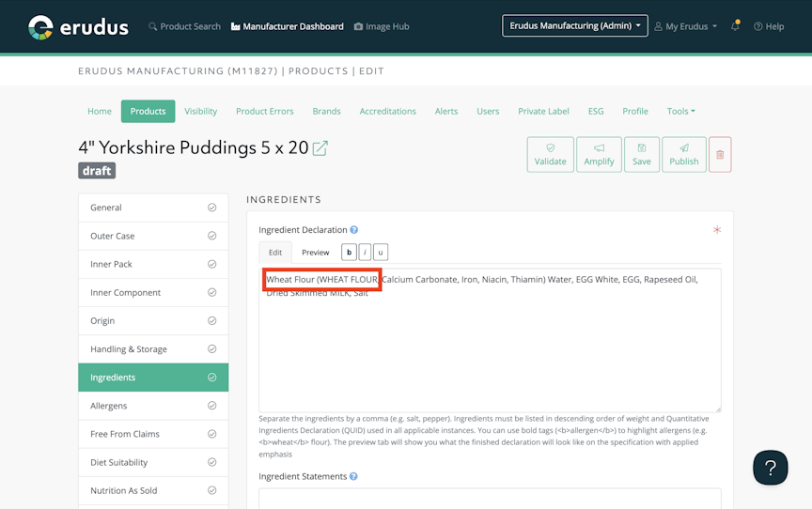812x509 pixels.
Task: Open General section in sidebar
Action: [153, 208]
